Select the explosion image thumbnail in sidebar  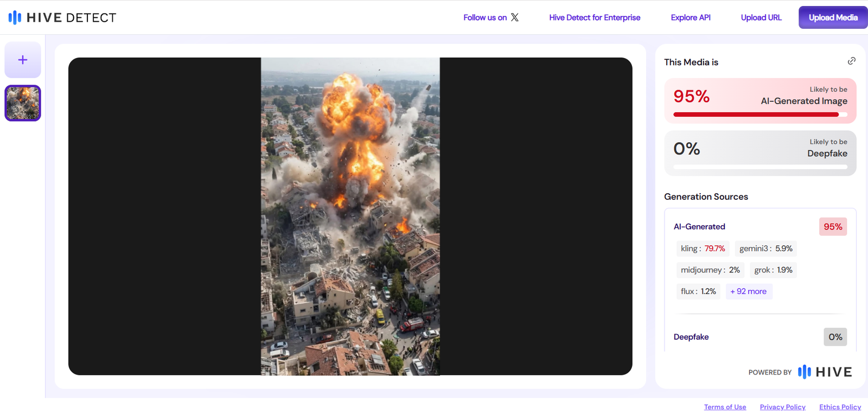tap(23, 103)
